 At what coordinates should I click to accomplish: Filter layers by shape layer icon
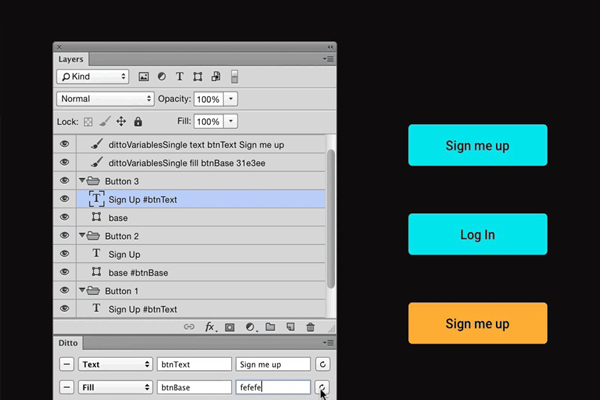click(197, 77)
